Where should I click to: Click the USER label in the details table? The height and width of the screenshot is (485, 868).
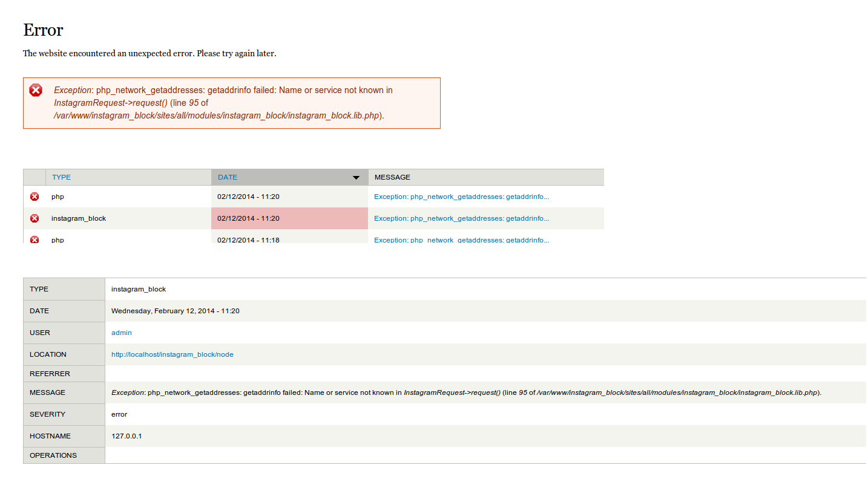[x=40, y=333]
